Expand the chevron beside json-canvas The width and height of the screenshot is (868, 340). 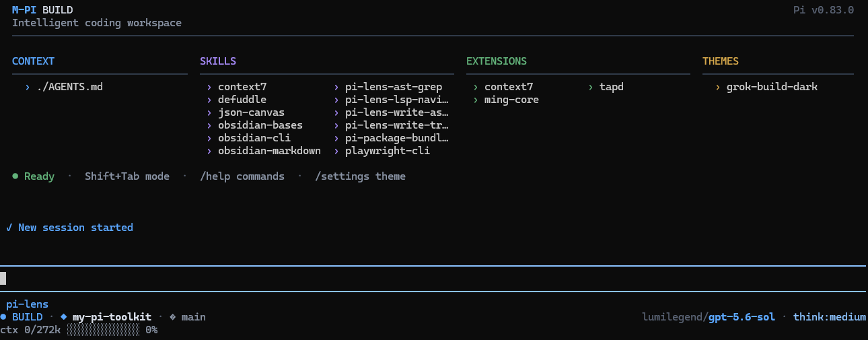pos(209,112)
